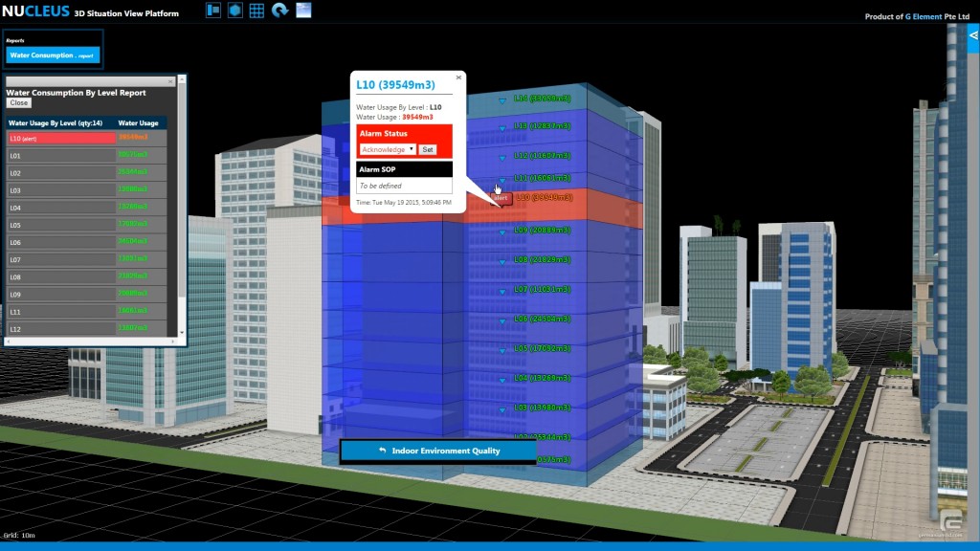Select the L08 row in the report
The width and height of the screenshot is (980, 551).
[86, 276]
